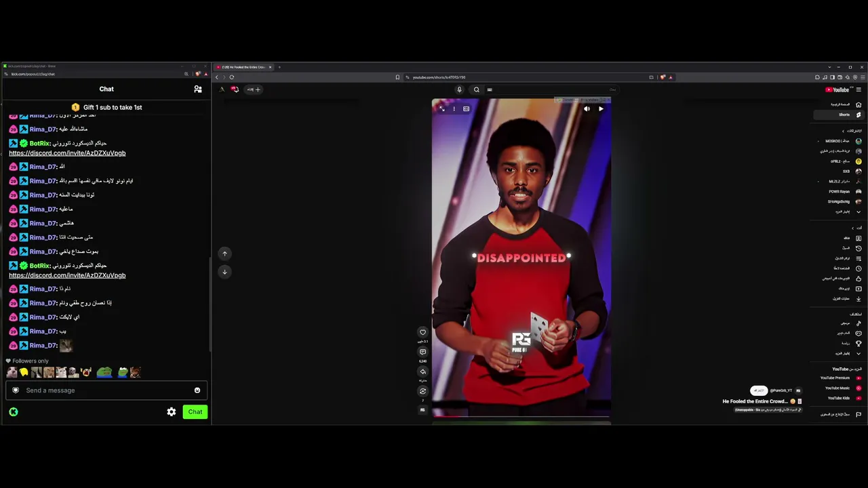
Task: Click the YouTube search magnifier icon
Action: pos(476,89)
